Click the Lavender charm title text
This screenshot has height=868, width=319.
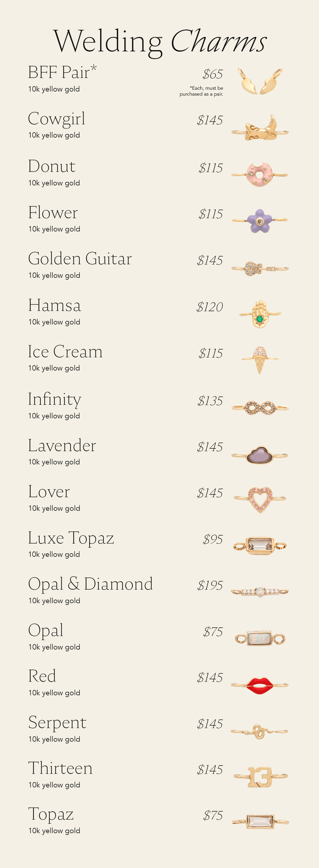[62, 446]
